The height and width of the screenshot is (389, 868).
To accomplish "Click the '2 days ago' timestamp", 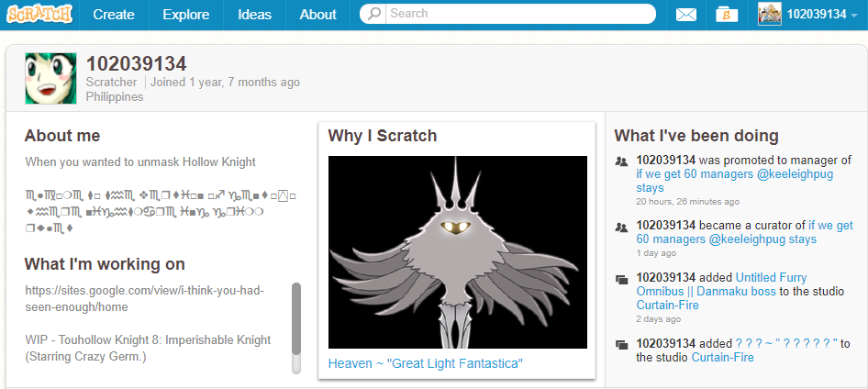I will [x=659, y=319].
